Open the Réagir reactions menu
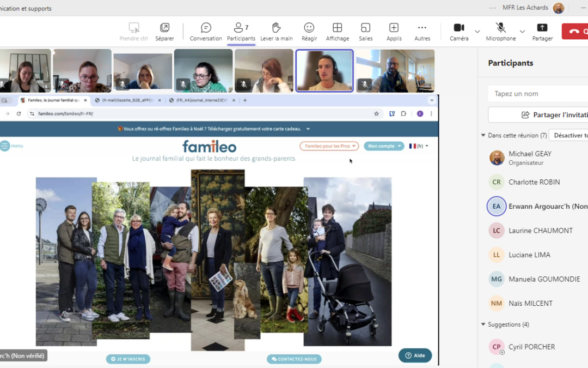The image size is (588, 368). point(309,32)
